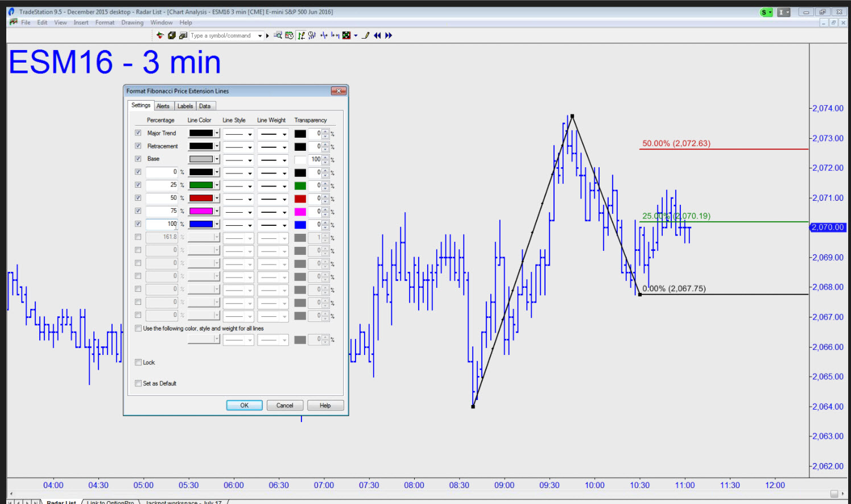The image size is (851, 504).
Task: Enable the 161.8 percent level checkbox
Action: [138, 237]
